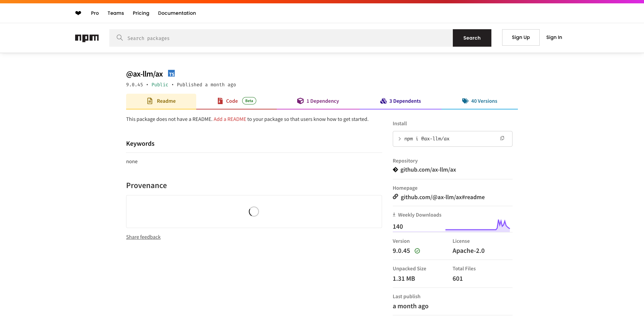The height and width of the screenshot is (316, 644).
Task: Click the npm i @ax-llm/ax install command
Action: (427, 139)
